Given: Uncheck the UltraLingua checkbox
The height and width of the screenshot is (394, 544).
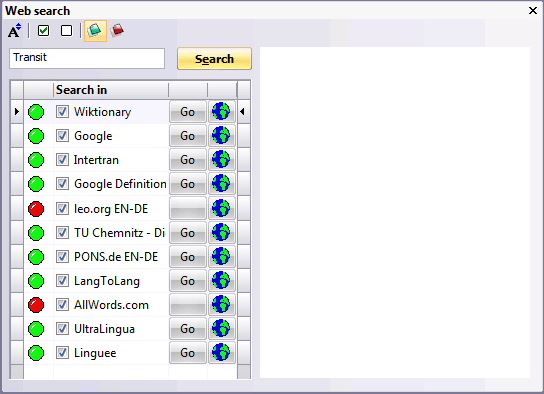Looking at the screenshot, I should click(x=62, y=329).
